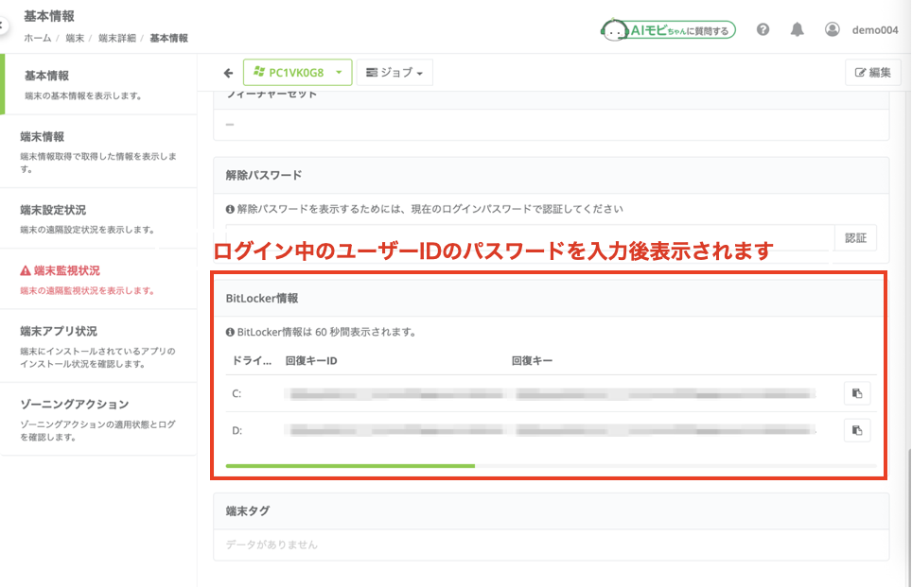
Task: Open the PC1VK0G8 device dropdown
Action: (x=297, y=73)
